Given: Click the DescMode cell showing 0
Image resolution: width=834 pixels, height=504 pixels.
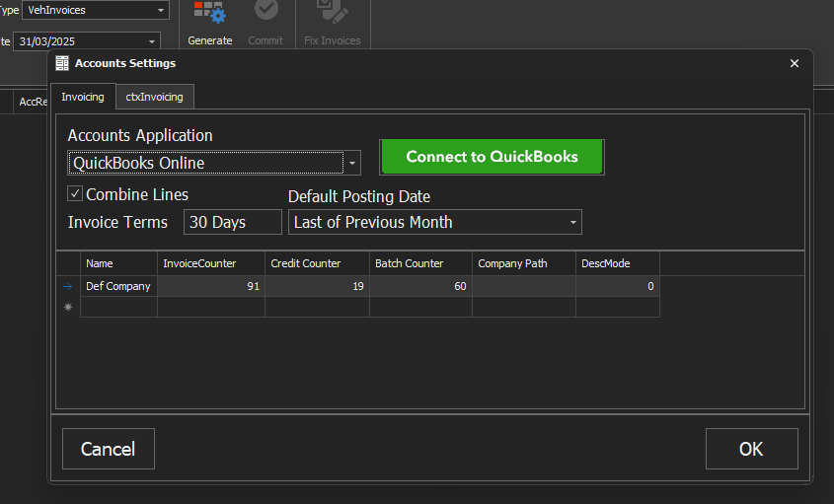Looking at the screenshot, I should click(618, 286).
